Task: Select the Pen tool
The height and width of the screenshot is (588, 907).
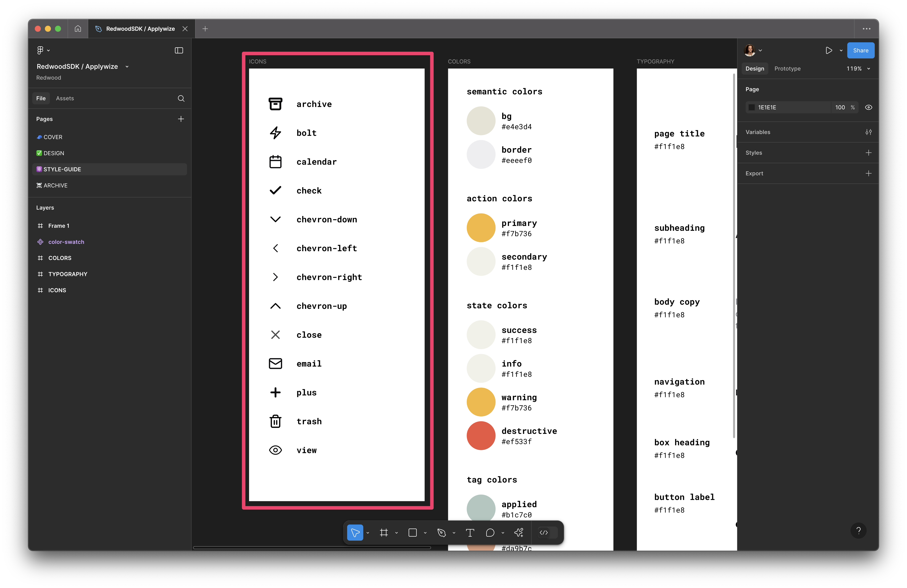Action: click(442, 532)
